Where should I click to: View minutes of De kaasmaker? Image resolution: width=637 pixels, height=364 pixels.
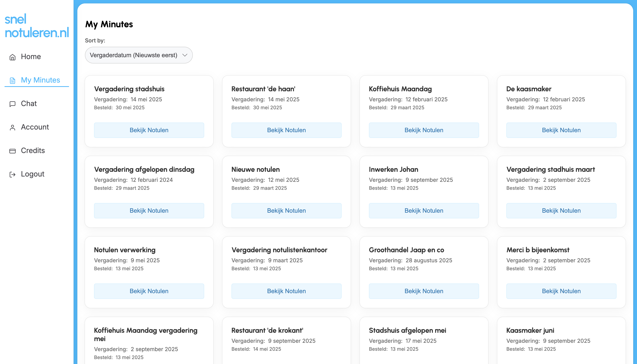pos(561,130)
